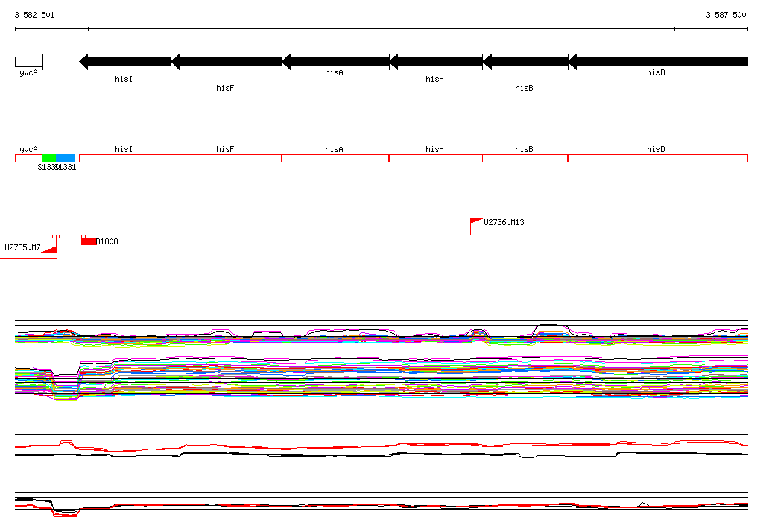Click the hisH label under the black arrow
The image size is (763, 532).
coord(434,79)
